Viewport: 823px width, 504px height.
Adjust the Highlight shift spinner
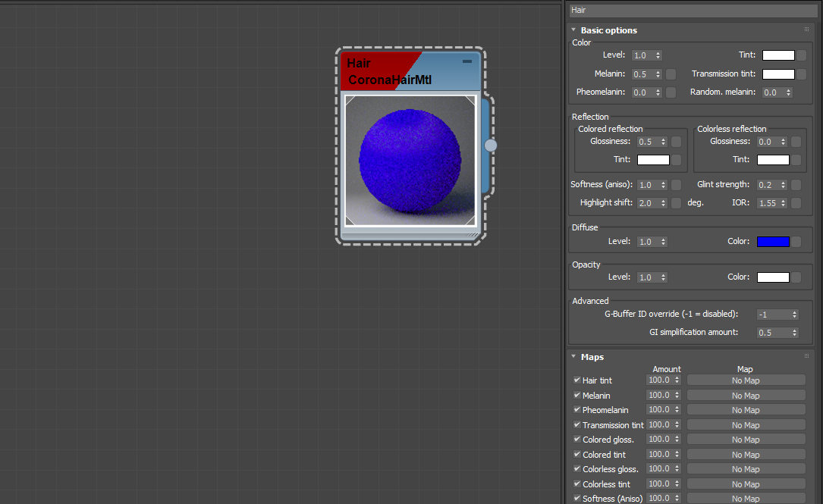coord(664,203)
